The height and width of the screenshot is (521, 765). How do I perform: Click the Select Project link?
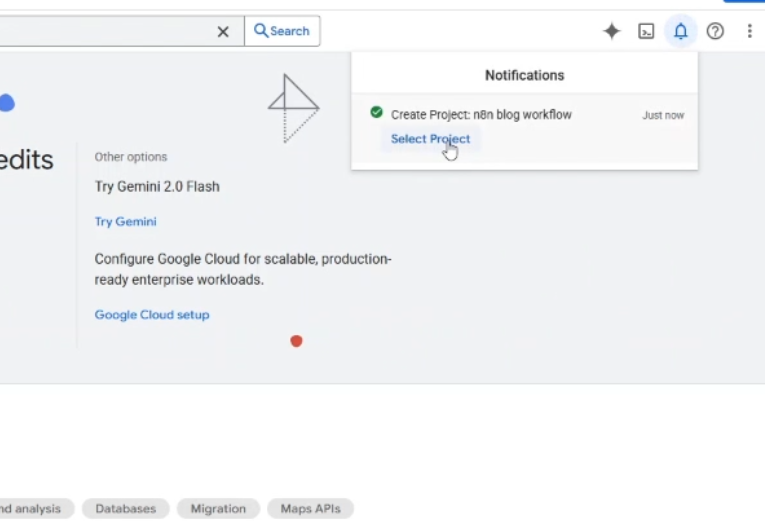tap(430, 139)
